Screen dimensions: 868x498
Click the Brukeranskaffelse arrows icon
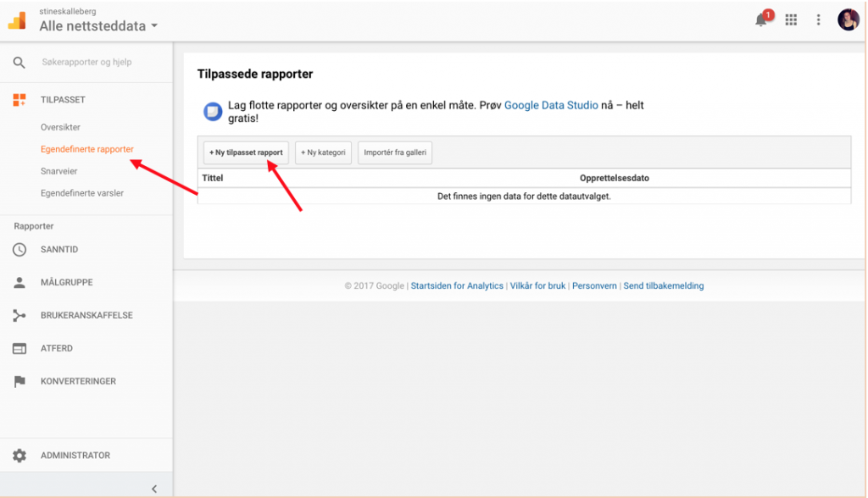[19, 315]
